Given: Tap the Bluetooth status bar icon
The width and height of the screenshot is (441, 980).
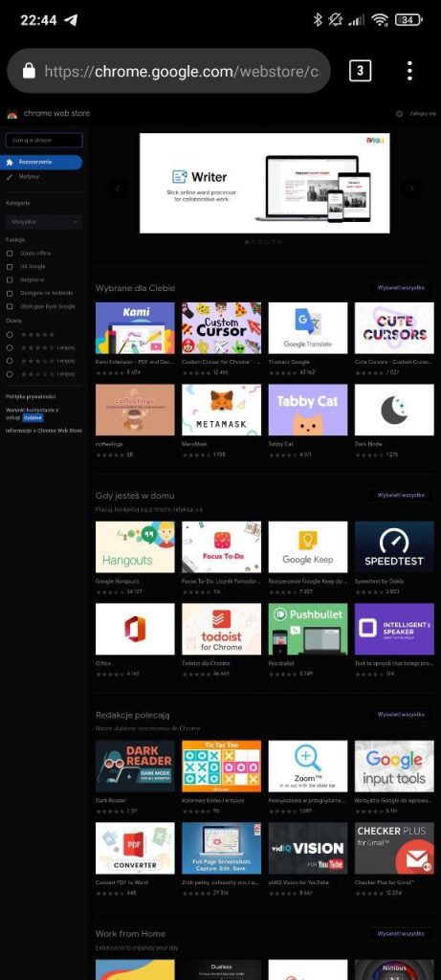Looking at the screenshot, I should 318,19.
